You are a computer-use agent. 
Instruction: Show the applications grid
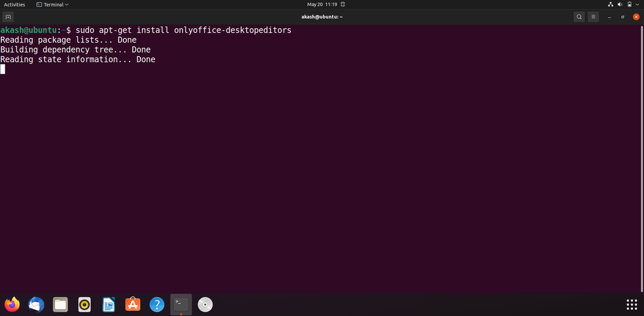click(632, 304)
